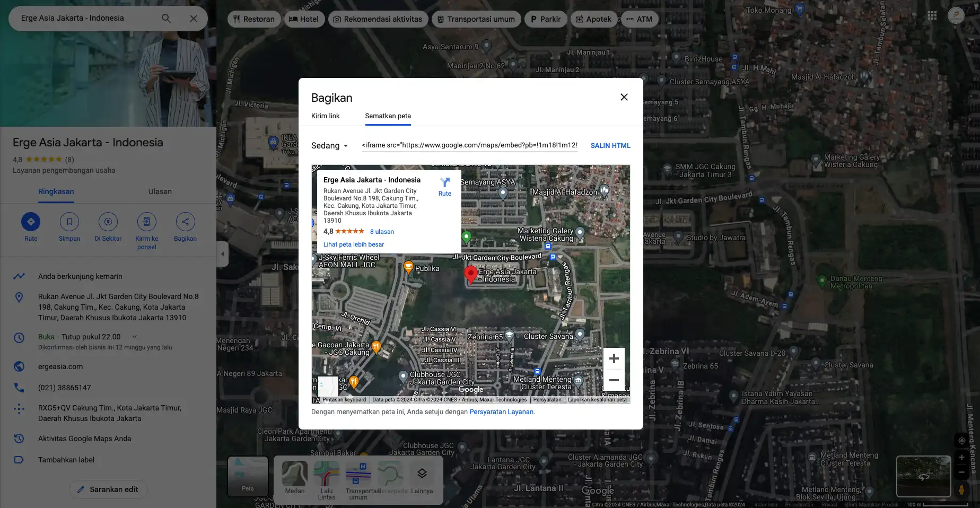Open Lihat peta lebih besar link
The height and width of the screenshot is (508, 980).
(354, 244)
